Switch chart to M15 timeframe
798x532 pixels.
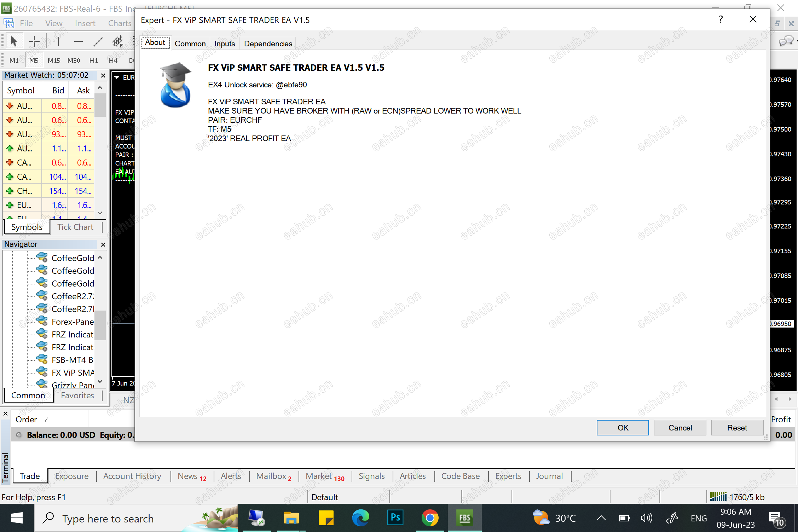(54, 60)
